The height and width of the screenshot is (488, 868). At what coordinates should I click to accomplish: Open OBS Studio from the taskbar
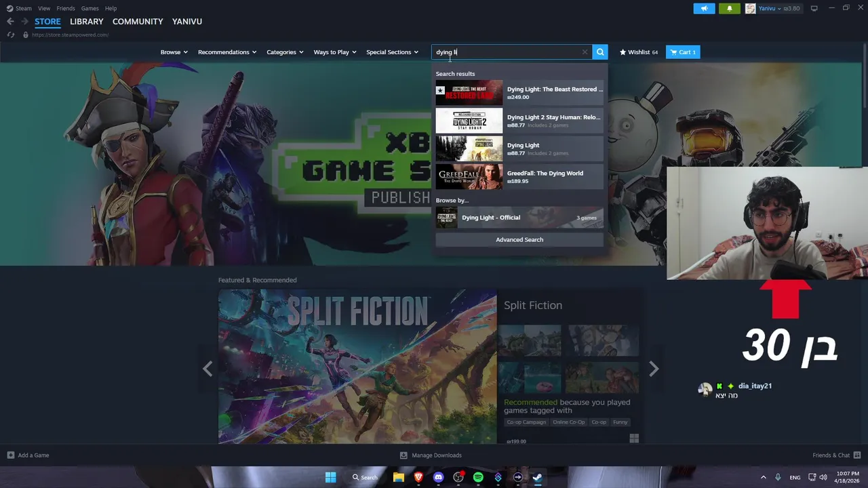pos(458,477)
